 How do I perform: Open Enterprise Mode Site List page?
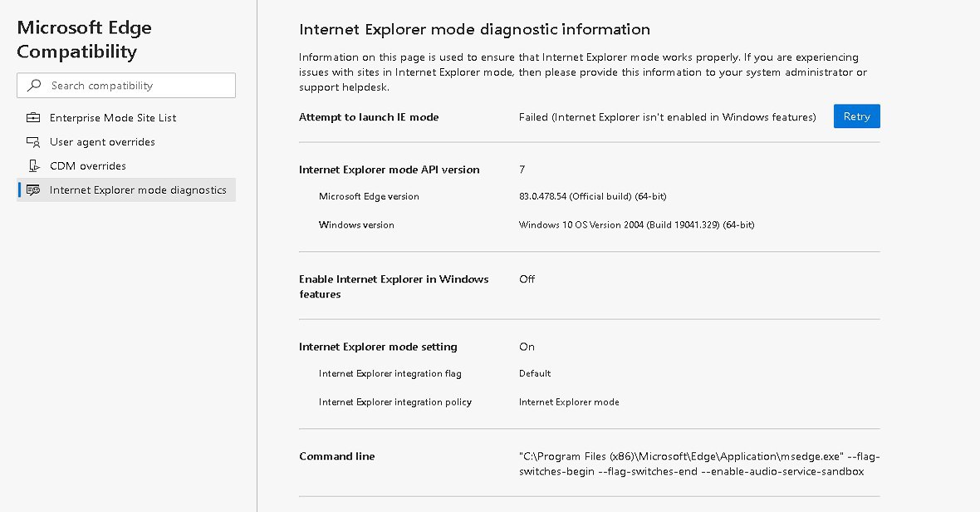pos(126,117)
